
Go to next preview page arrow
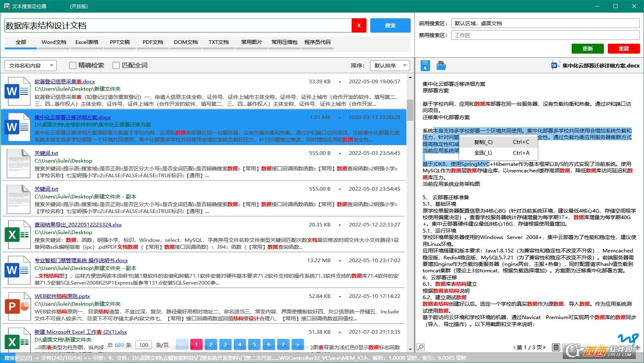tap(545, 347)
